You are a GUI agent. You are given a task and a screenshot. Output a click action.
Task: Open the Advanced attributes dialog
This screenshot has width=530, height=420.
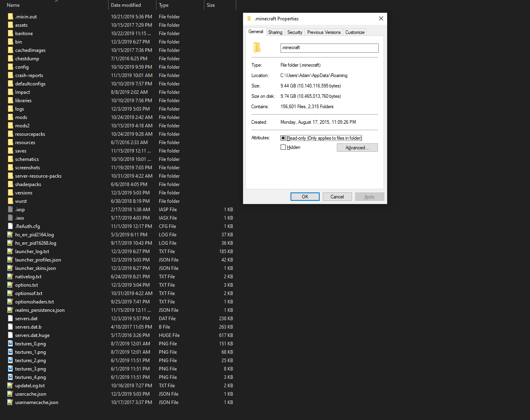click(357, 148)
